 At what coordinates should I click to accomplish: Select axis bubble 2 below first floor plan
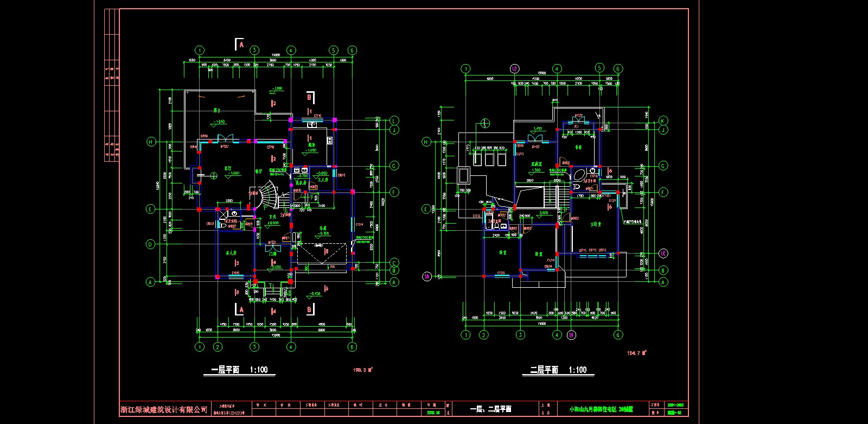click(218, 347)
